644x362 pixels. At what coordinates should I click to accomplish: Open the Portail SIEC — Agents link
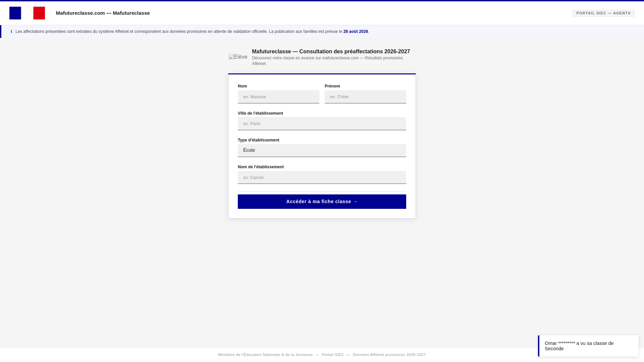tap(603, 13)
